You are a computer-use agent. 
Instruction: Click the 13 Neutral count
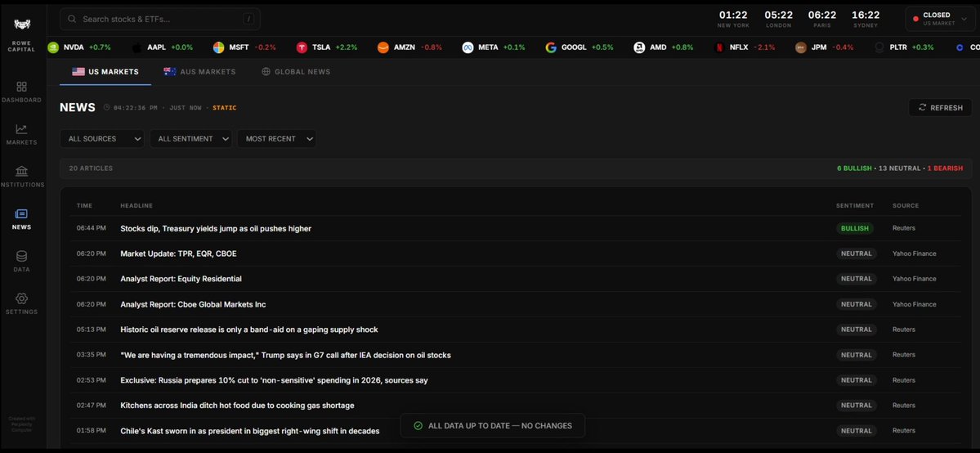pyautogui.click(x=899, y=168)
